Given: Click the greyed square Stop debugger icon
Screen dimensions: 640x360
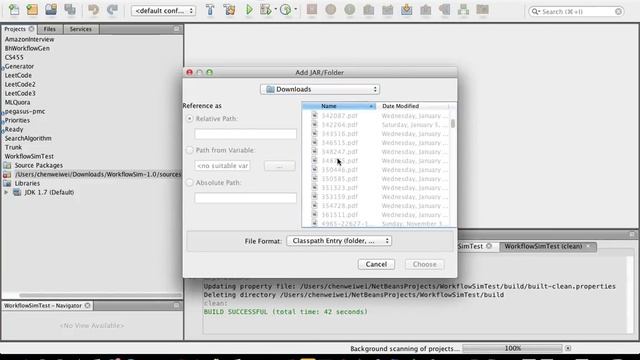Looking at the screenshot, I should click(x=312, y=9).
